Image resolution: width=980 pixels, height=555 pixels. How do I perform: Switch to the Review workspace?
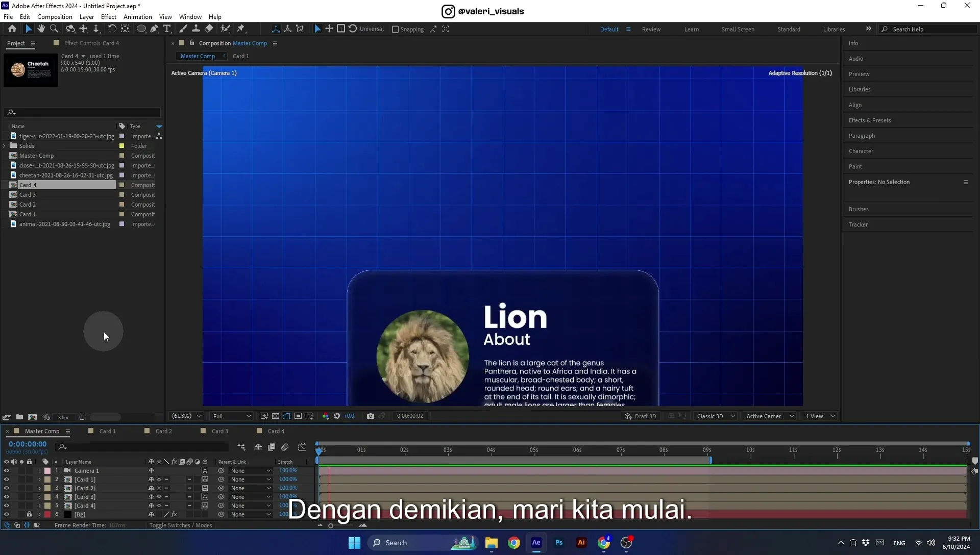point(651,30)
